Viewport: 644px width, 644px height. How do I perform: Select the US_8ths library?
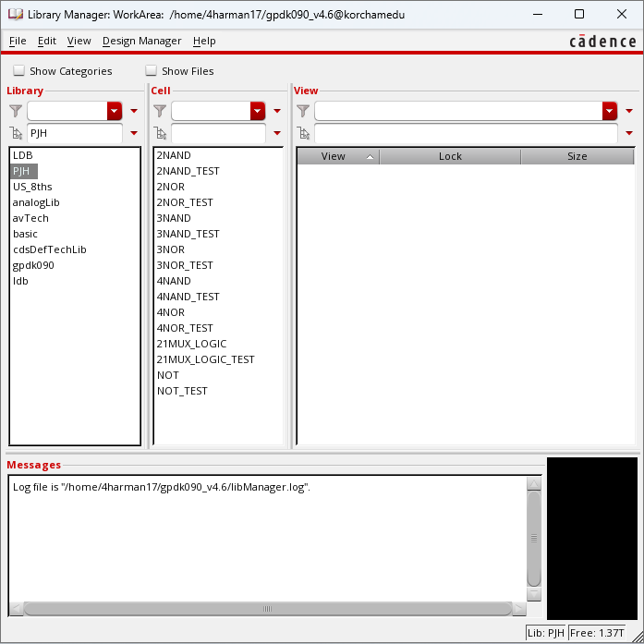click(x=32, y=187)
